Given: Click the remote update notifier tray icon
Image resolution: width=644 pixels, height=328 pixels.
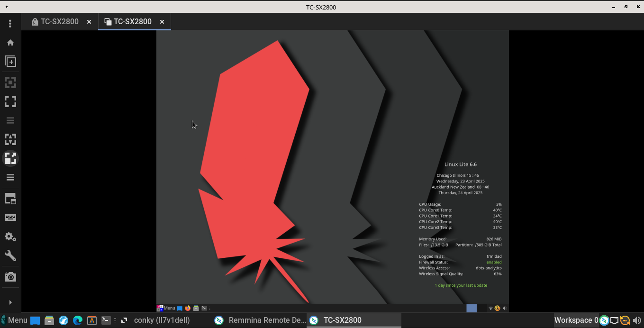Looking at the screenshot, I should 497,308.
